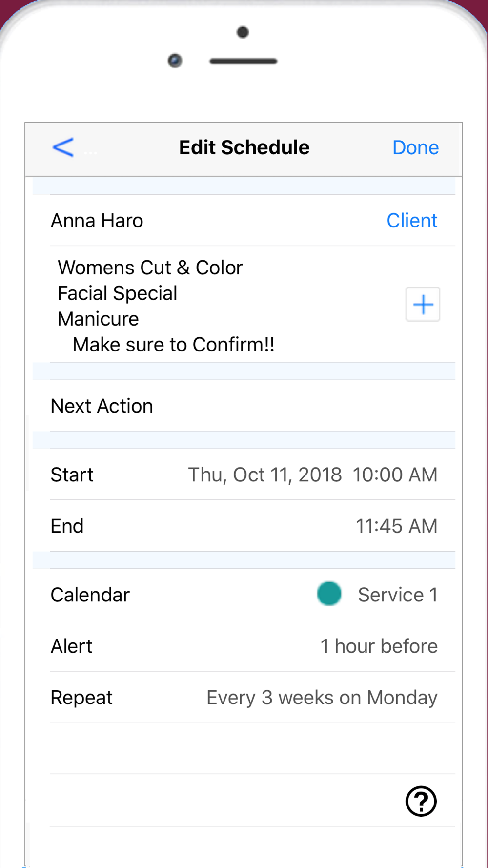
Task: Tap Done to save the schedule
Action: [x=415, y=147]
